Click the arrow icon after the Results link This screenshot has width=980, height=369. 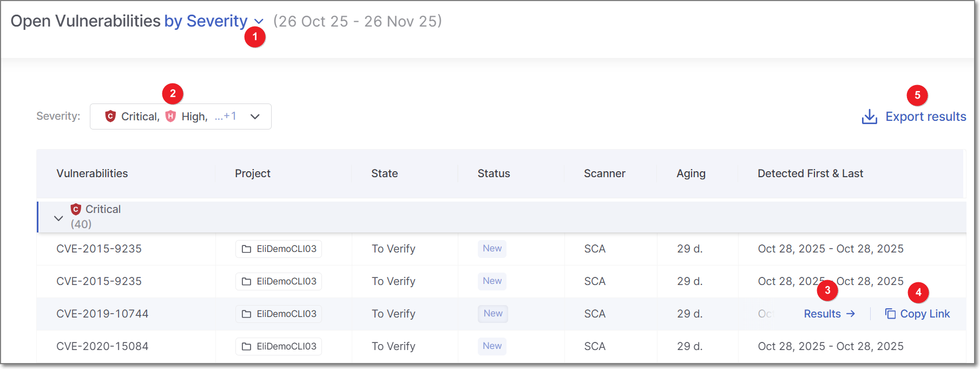coord(851,314)
